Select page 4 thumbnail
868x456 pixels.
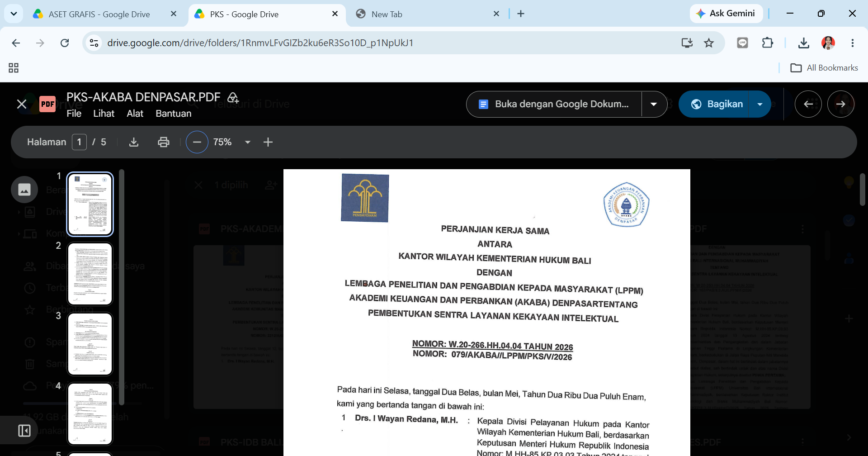click(90, 414)
